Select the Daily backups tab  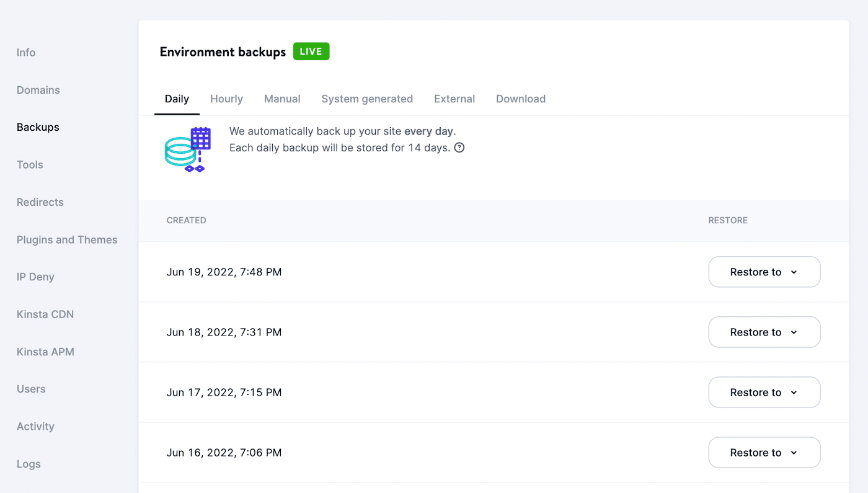click(177, 99)
